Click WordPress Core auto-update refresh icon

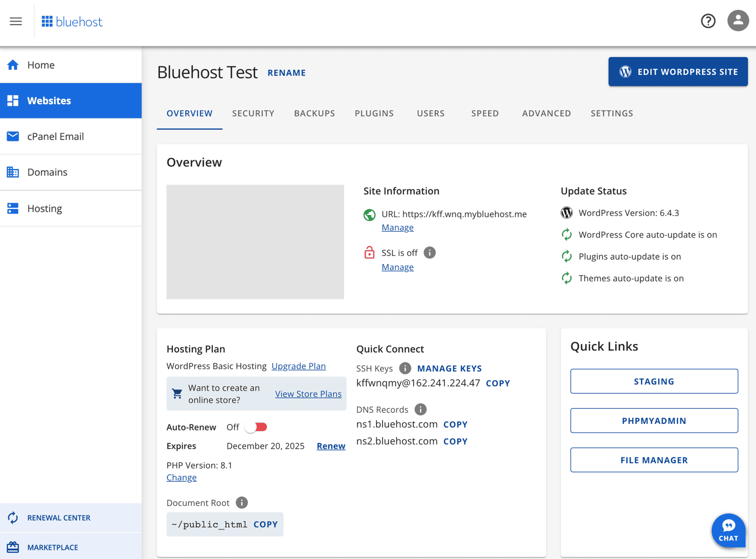566,234
